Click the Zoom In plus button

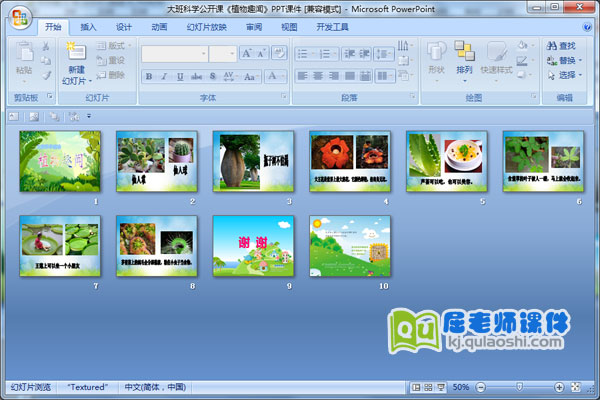click(x=559, y=387)
